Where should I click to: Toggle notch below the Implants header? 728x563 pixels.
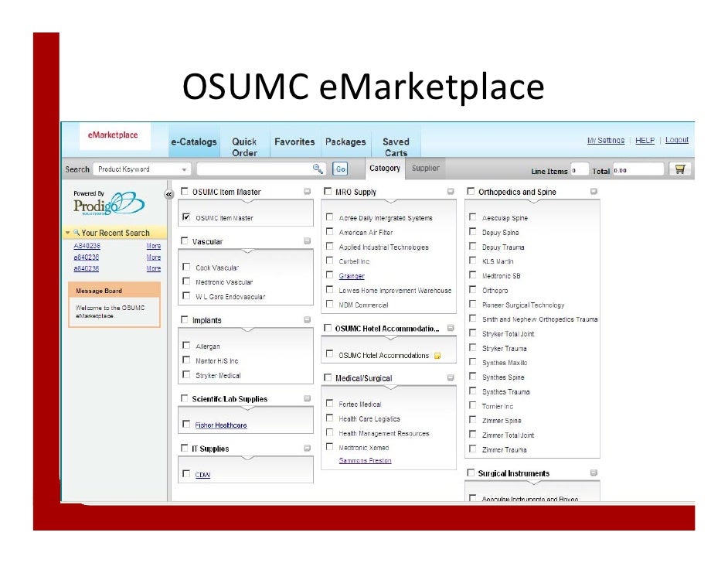(x=248, y=330)
